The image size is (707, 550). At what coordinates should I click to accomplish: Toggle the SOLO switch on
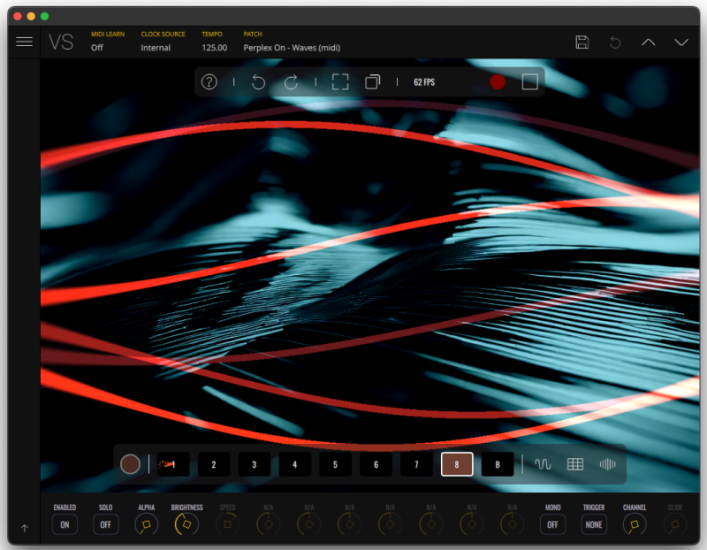click(106, 524)
